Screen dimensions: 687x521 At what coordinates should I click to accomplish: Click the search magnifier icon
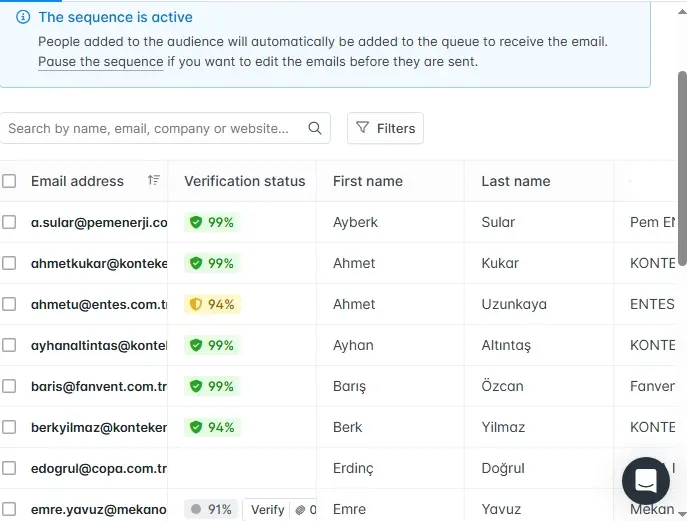[315, 128]
